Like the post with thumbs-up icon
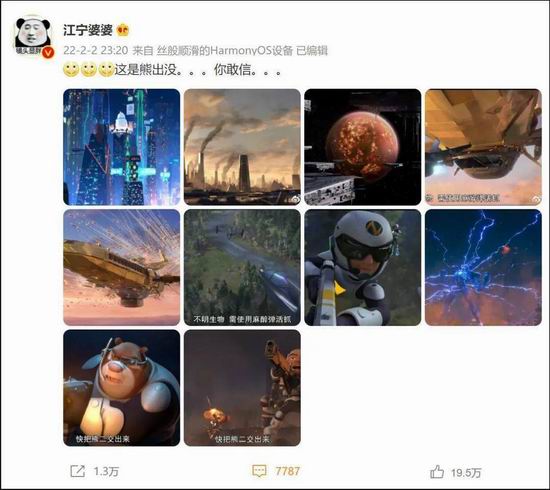The height and width of the screenshot is (490, 550). 437,471
